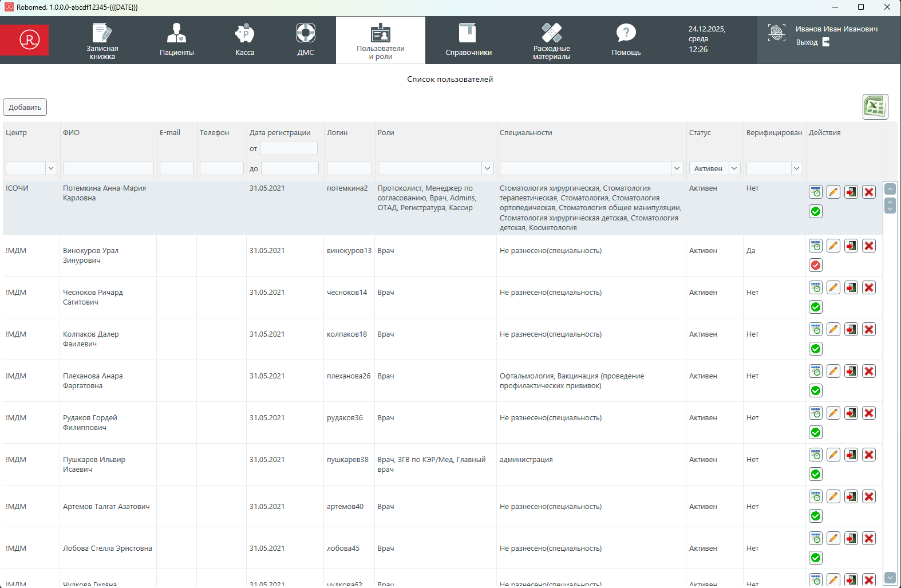Click door login-as icon for Колпаков Далер
901x588 pixels.
tap(851, 329)
